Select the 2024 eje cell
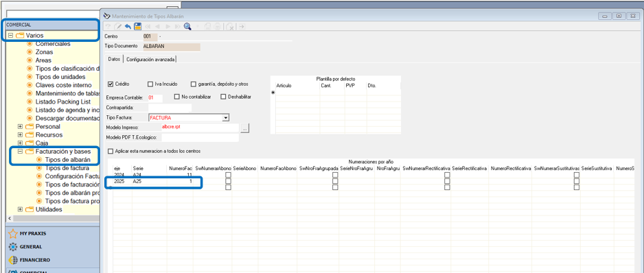 (x=122, y=175)
